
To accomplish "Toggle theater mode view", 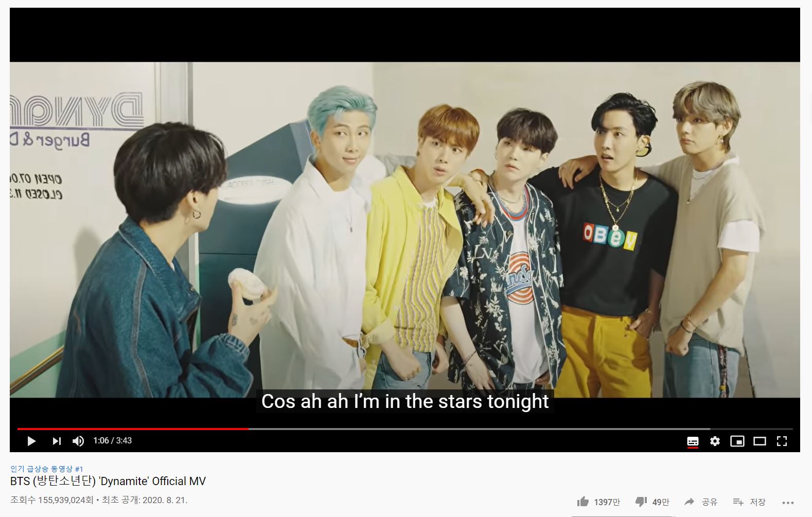I will [760, 441].
